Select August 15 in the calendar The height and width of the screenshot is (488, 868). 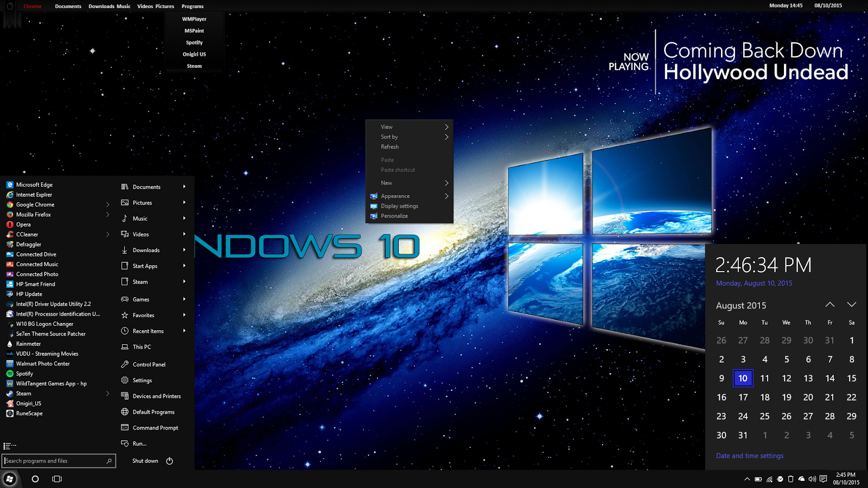(x=852, y=378)
